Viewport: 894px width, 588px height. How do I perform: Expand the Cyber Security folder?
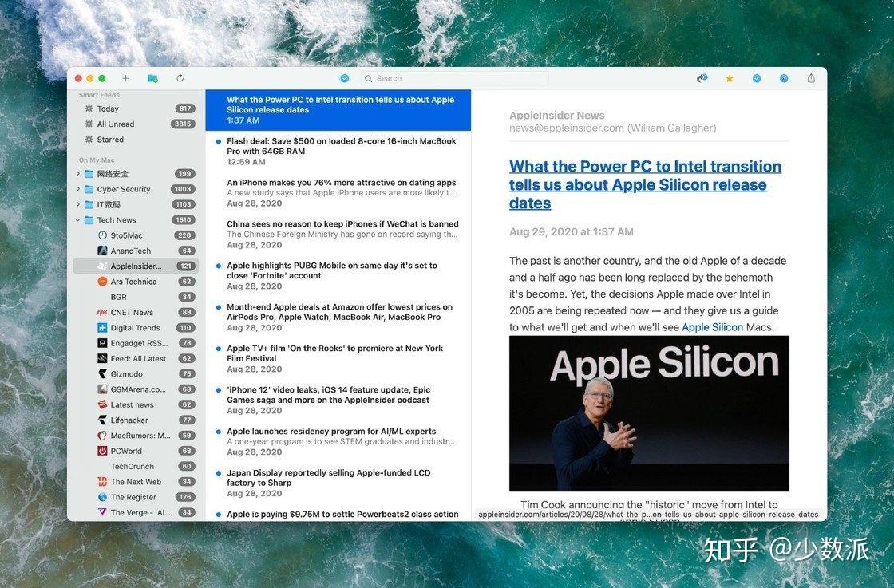[78, 188]
